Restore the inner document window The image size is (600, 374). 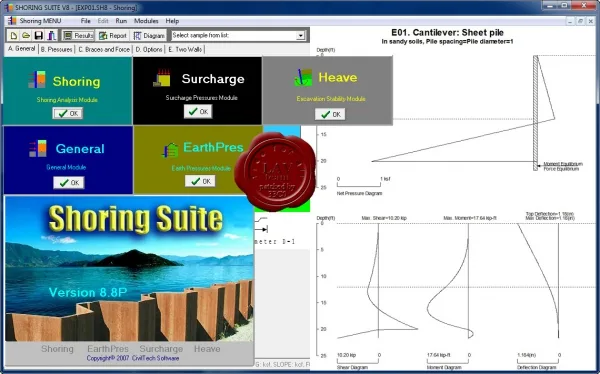click(x=580, y=21)
